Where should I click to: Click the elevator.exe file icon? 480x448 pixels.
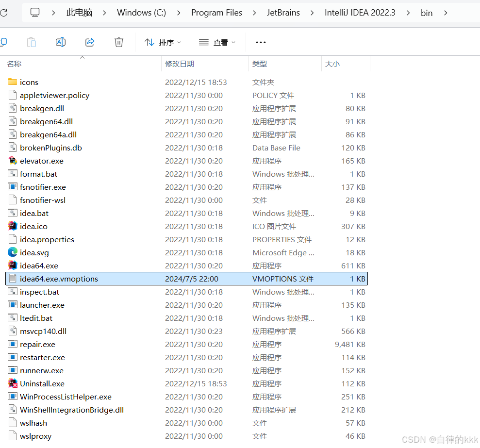pos(13,161)
